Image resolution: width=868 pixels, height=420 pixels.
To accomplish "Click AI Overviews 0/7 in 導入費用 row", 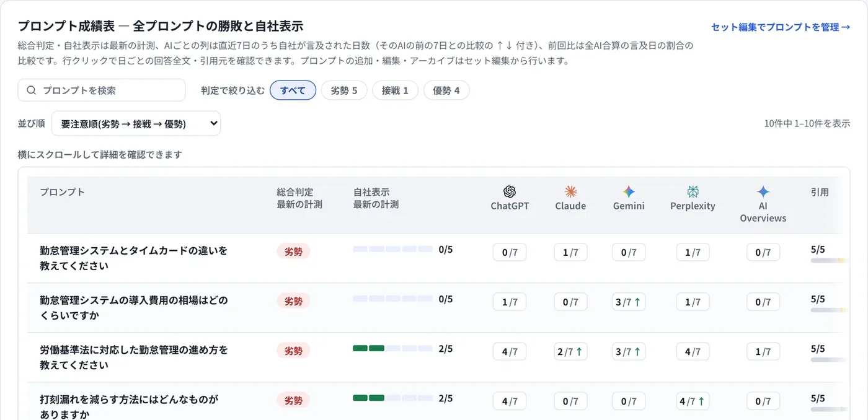I will point(763,302).
